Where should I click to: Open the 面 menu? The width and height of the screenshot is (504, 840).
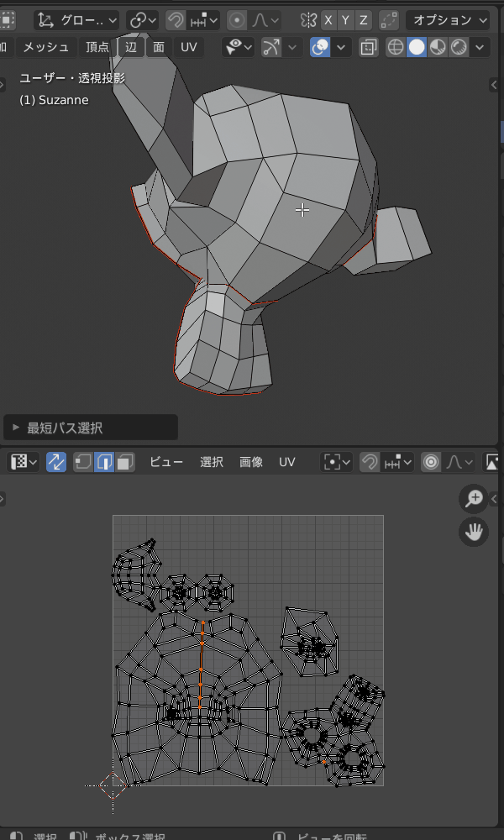coord(159,47)
